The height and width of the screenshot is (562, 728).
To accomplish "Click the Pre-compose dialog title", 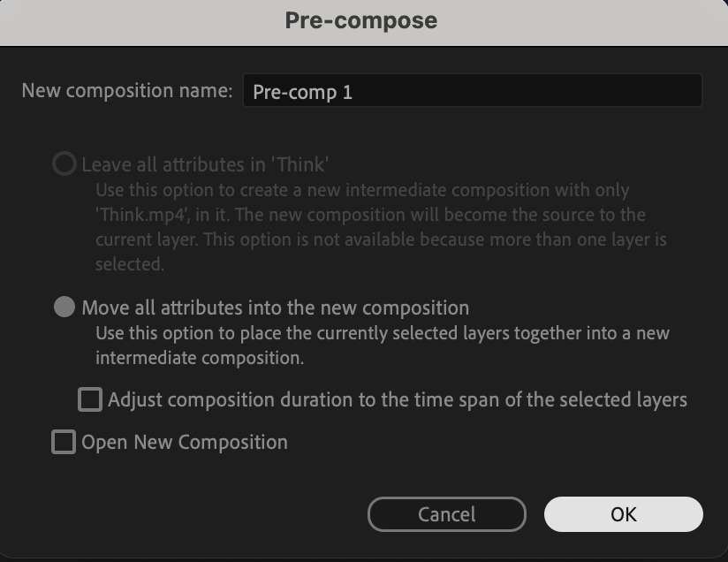I will pyautogui.click(x=360, y=20).
